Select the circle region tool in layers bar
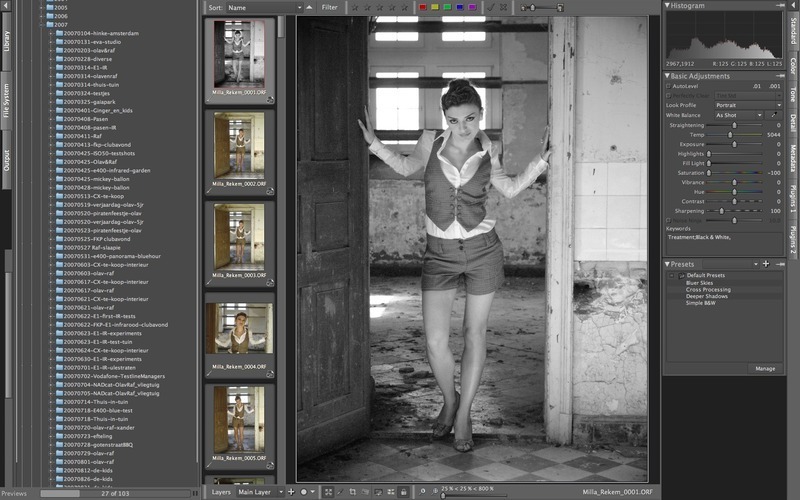This screenshot has width=800, height=500. 304,492
